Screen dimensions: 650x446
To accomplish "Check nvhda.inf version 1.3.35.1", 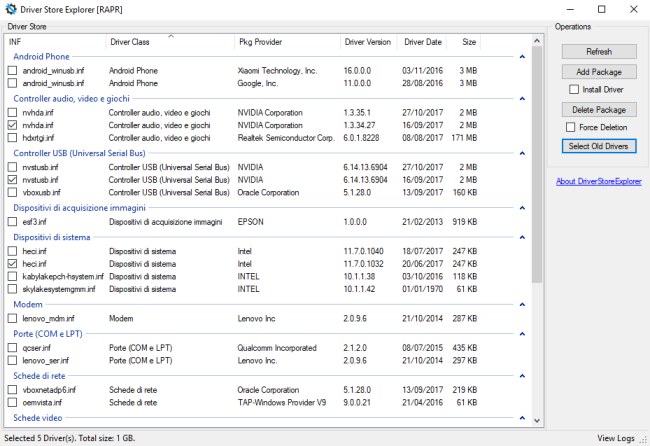I will (x=12, y=113).
